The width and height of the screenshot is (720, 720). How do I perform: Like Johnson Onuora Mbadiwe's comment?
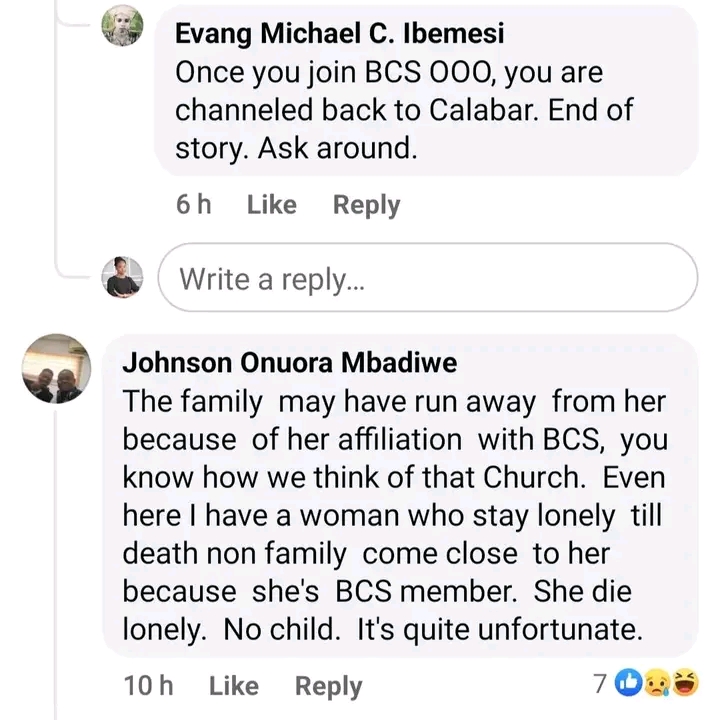(233, 686)
